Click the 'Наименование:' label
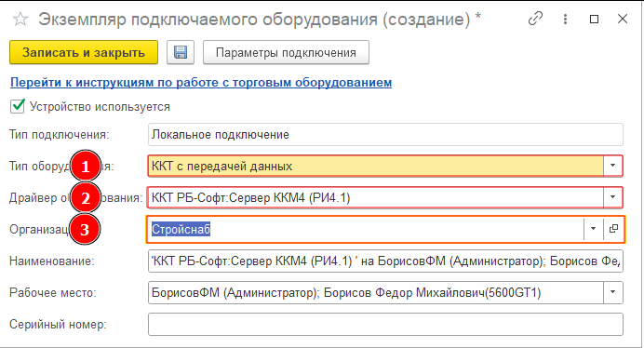Viewport: 644px width, 348px height. [x=52, y=261]
